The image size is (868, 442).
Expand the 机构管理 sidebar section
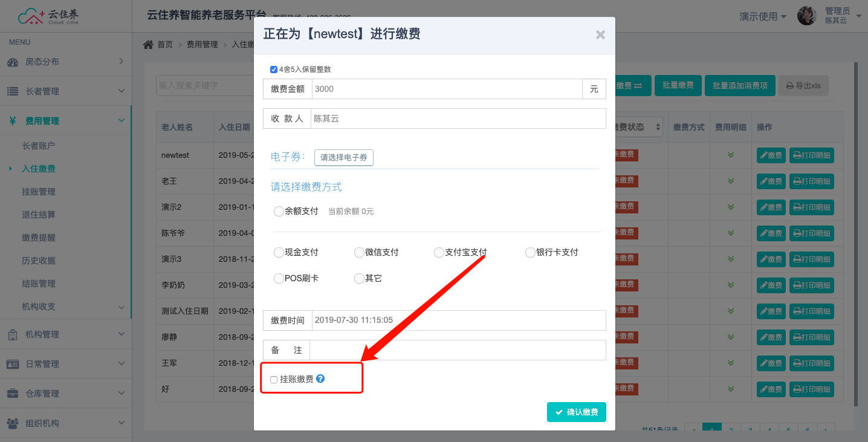click(65, 334)
